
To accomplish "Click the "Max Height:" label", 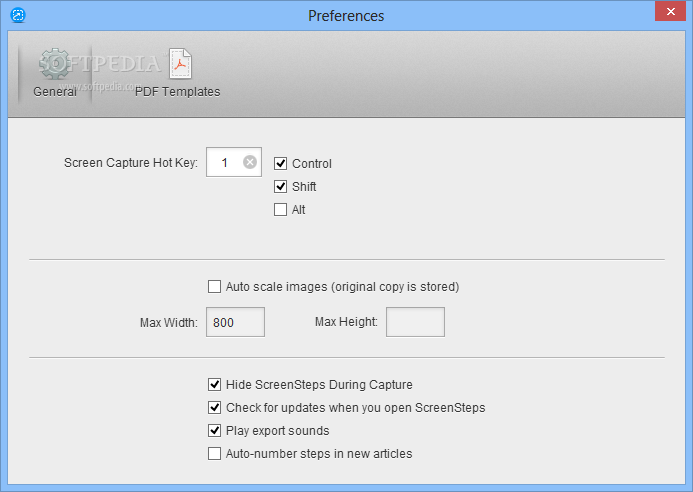I will pyautogui.click(x=346, y=322).
